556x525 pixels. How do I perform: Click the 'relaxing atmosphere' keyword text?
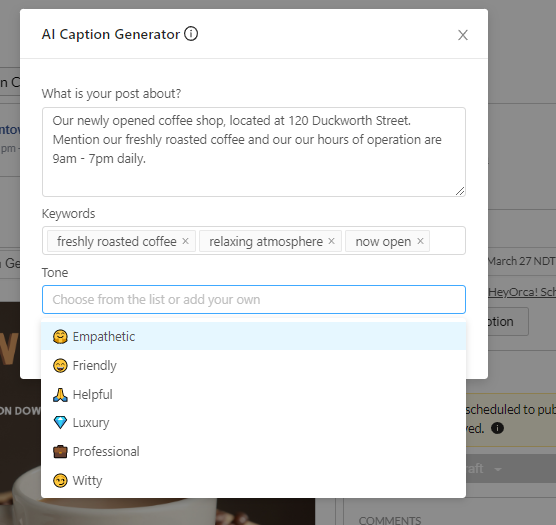pos(266,241)
